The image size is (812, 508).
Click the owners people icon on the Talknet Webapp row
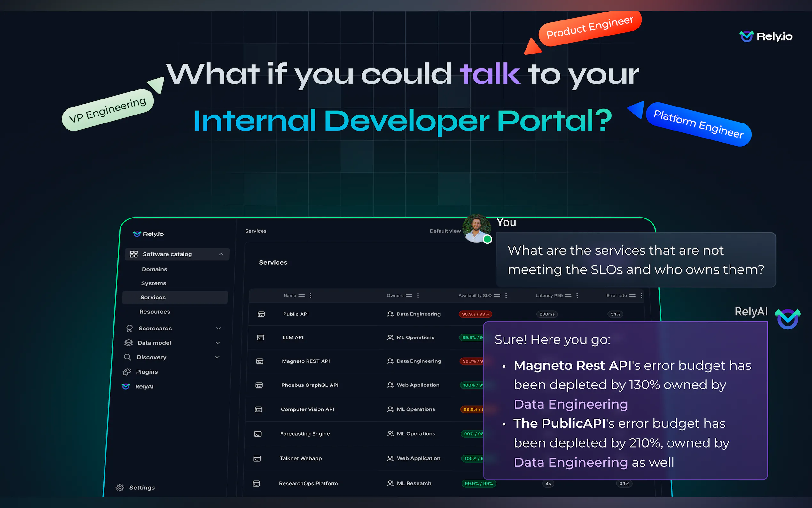click(391, 458)
